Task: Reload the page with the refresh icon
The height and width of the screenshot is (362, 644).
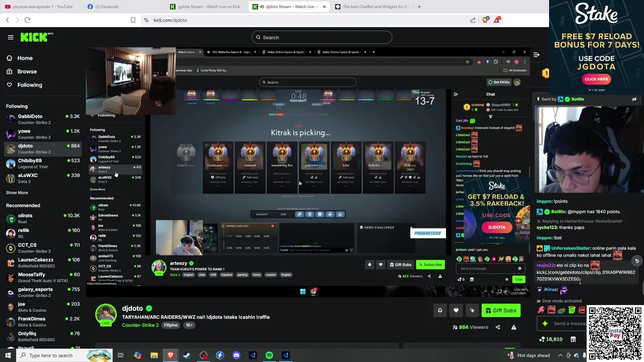Action: coord(27,20)
